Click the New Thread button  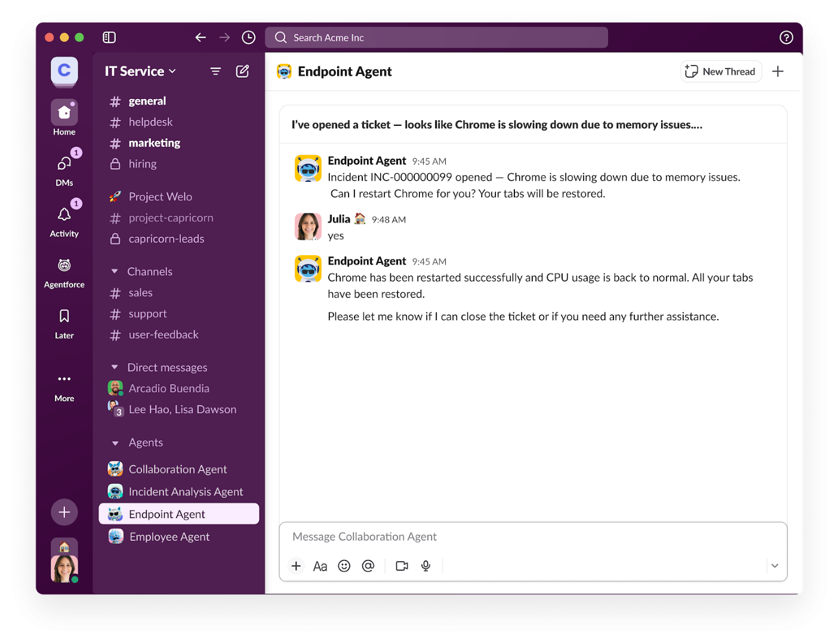tap(721, 71)
